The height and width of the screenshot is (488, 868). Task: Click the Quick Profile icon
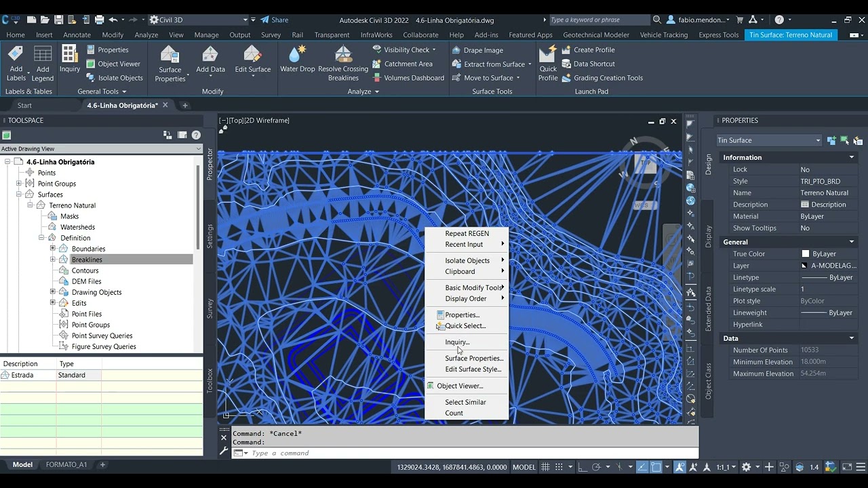[x=548, y=63]
